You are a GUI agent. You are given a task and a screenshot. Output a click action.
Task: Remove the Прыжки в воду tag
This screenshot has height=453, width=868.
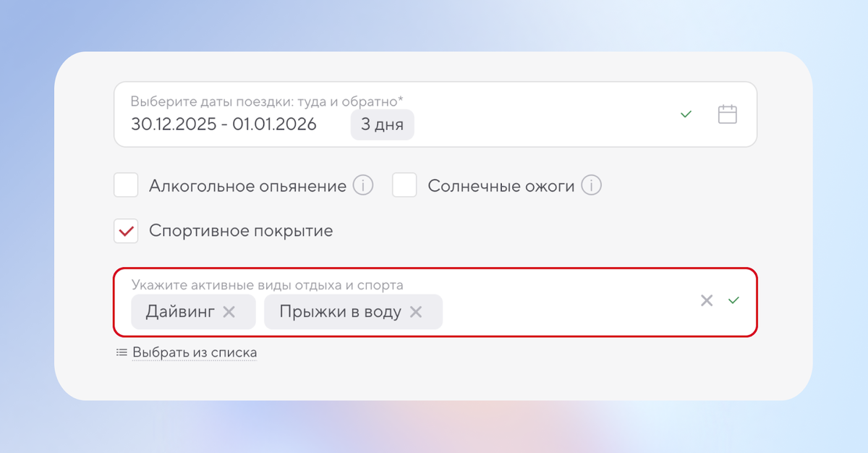pyautogui.click(x=416, y=312)
